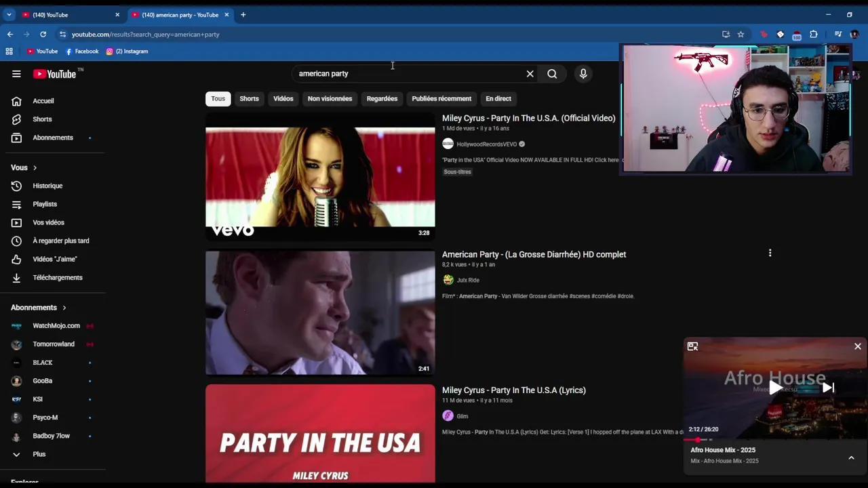
Task: Run search with the magnifier button
Action: pyautogui.click(x=552, y=74)
